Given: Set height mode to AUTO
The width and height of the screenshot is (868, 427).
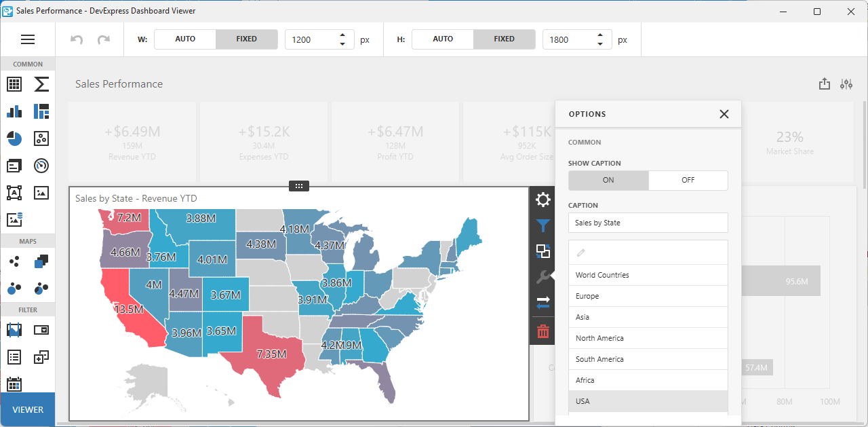Looking at the screenshot, I should (x=443, y=39).
